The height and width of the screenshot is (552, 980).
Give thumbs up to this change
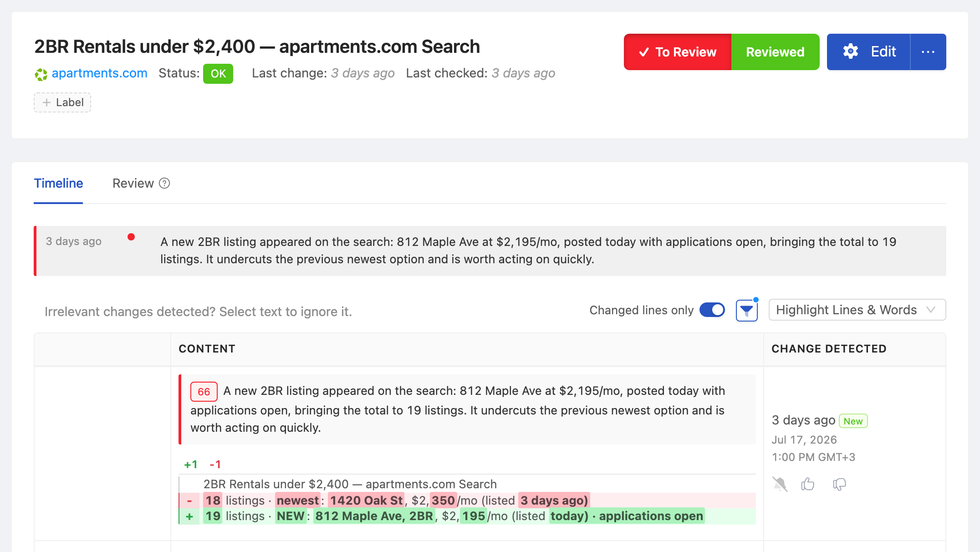click(808, 484)
